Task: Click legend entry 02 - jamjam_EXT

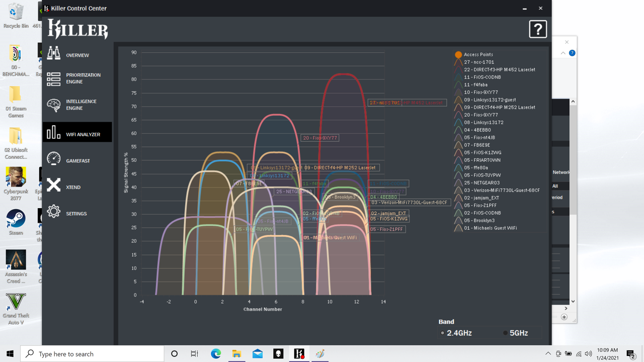Action: click(480, 198)
